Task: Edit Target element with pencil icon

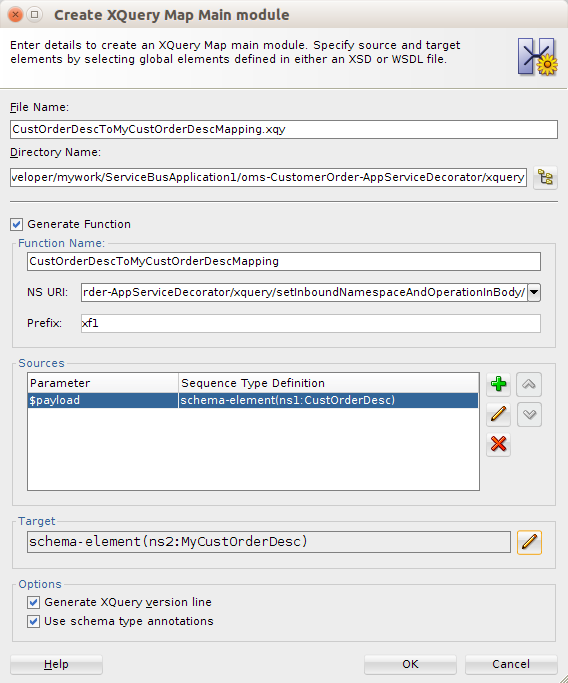Action: tap(529, 542)
